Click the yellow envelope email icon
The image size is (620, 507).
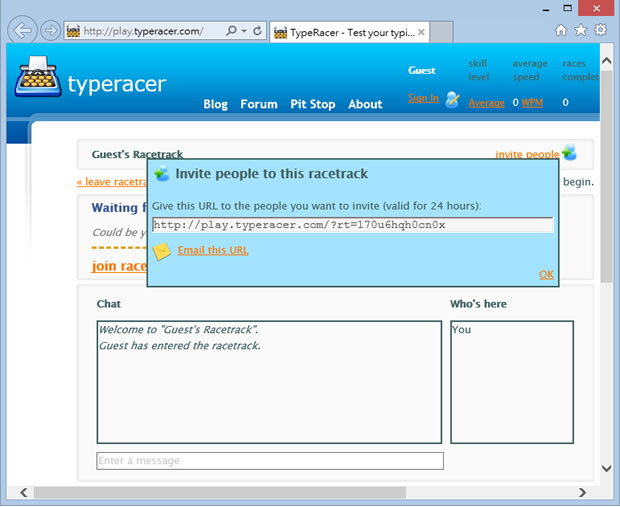pyautogui.click(x=161, y=252)
